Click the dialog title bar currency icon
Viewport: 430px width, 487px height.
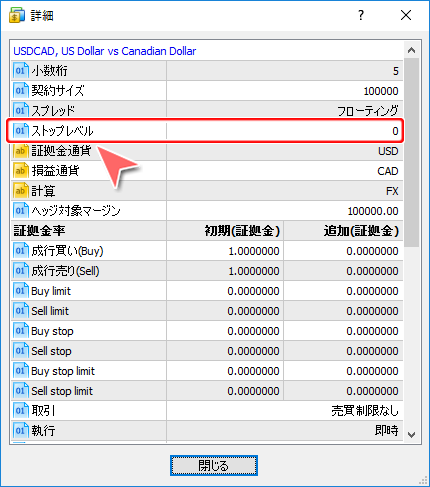click(x=17, y=15)
